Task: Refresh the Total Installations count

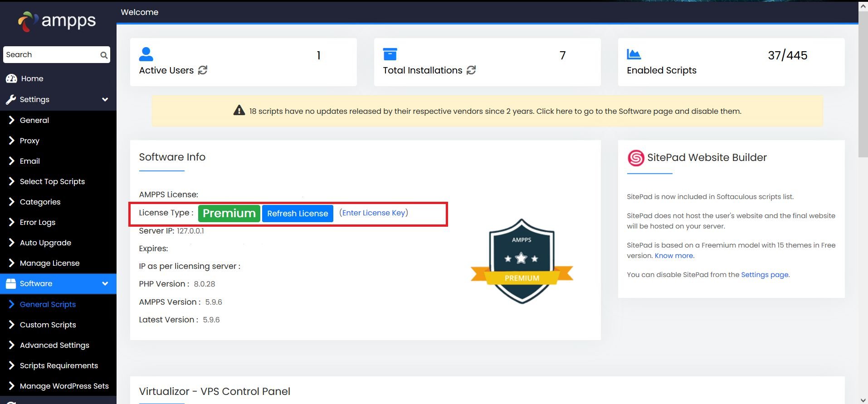Action: [x=471, y=70]
